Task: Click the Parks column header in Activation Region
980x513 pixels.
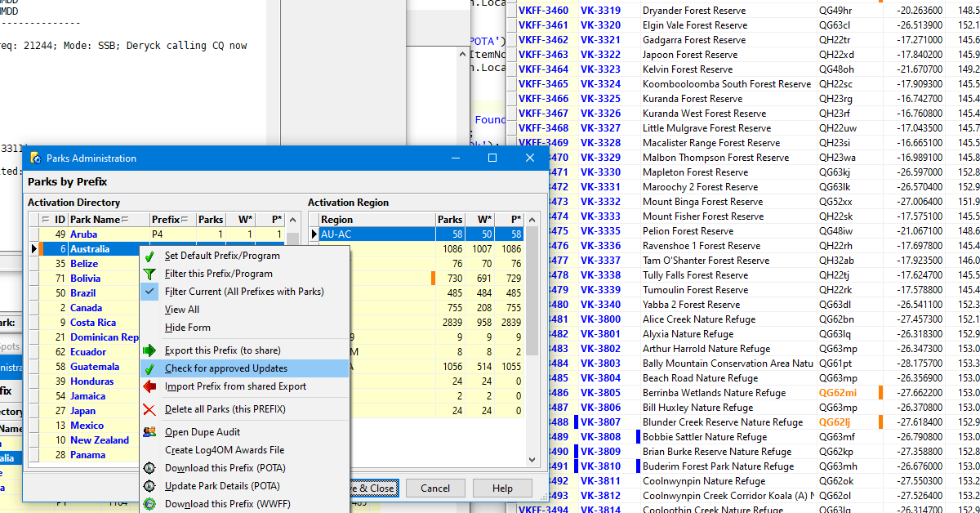Action: 451,220
